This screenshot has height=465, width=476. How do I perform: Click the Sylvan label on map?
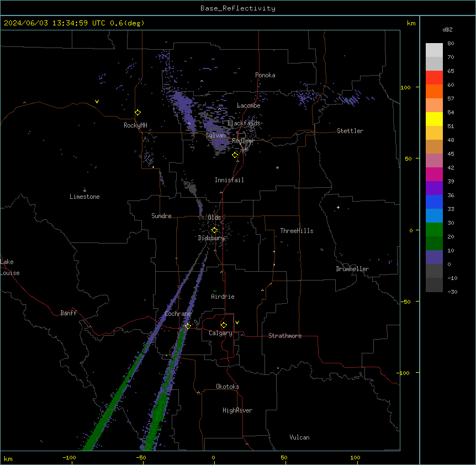(215, 135)
